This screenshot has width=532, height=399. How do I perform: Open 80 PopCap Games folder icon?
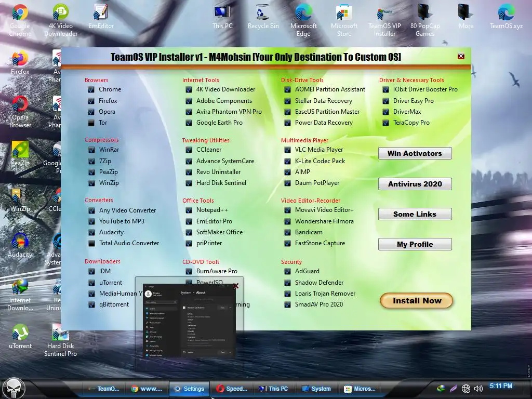pyautogui.click(x=425, y=20)
